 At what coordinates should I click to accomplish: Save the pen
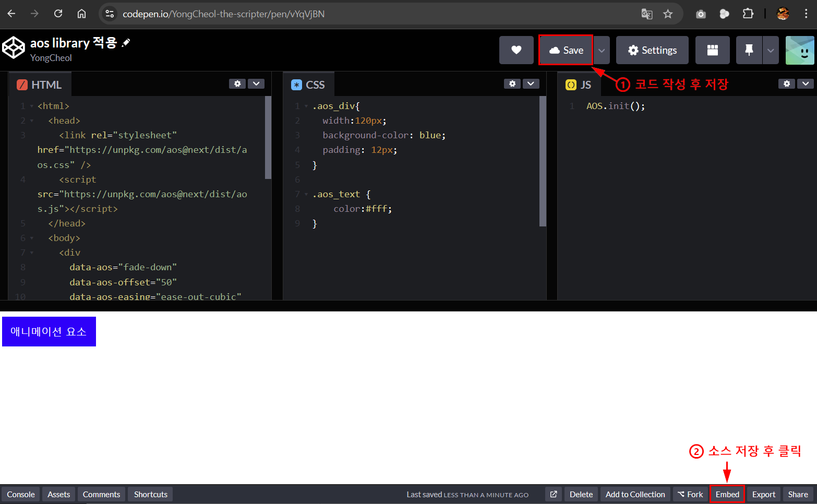[x=566, y=50]
